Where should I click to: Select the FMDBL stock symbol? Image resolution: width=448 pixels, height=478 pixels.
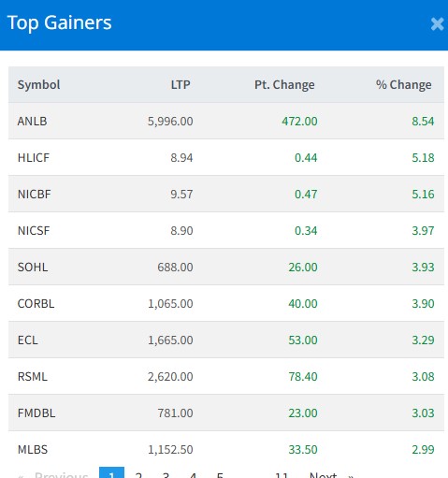pos(36,413)
